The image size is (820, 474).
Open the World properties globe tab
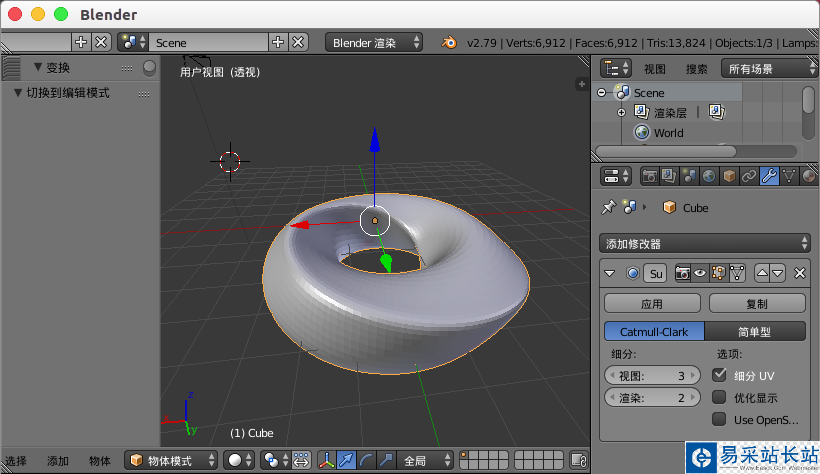click(x=709, y=176)
